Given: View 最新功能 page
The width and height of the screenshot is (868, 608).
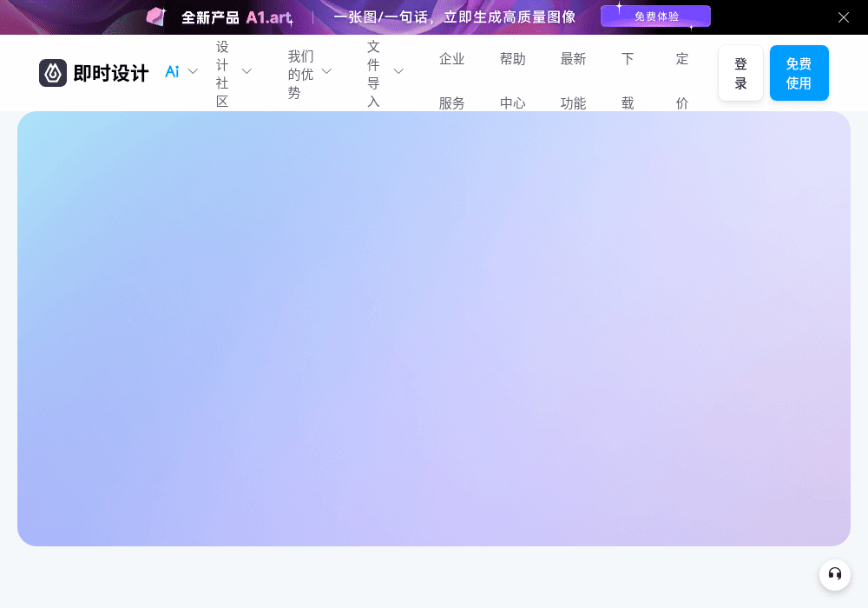Looking at the screenshot, I should click(573, 81).
